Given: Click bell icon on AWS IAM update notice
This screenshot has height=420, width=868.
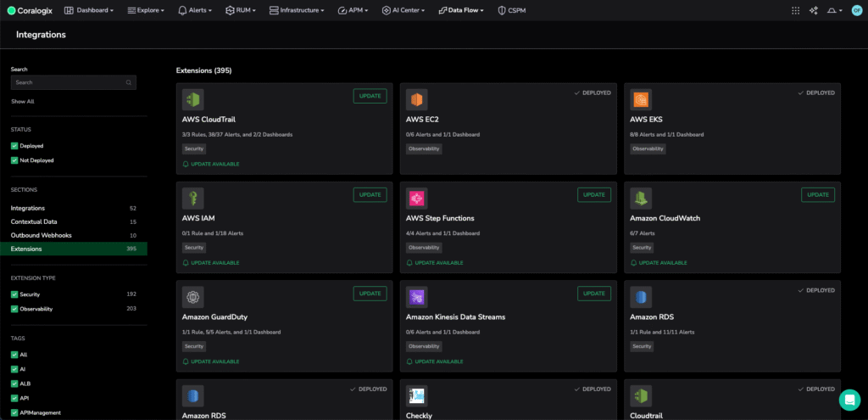Looking at the screenshot, I should (186, 263).
